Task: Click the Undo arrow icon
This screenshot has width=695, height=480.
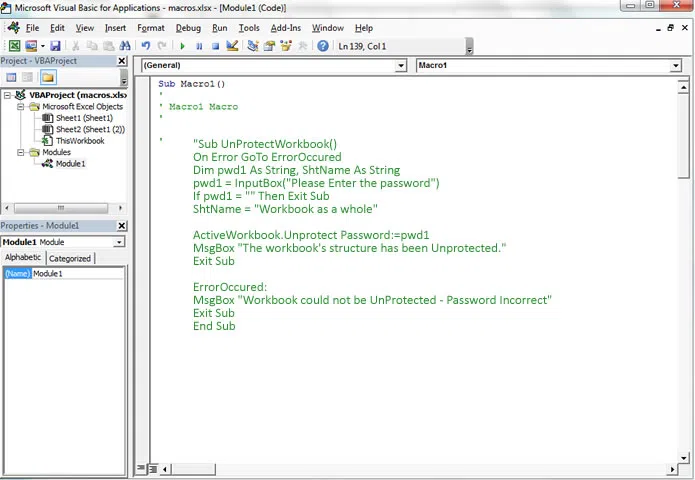Action: (145, 46)
